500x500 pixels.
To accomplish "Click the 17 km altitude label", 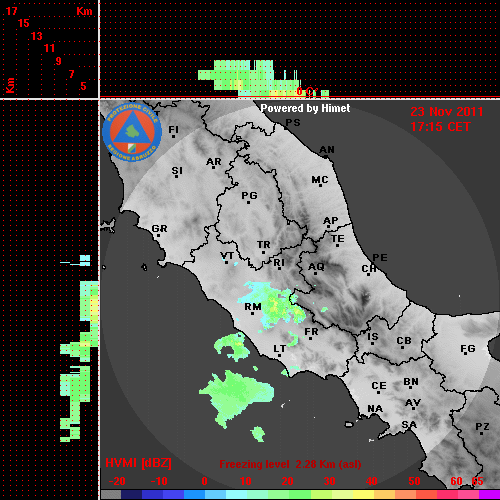I will 11,11.
